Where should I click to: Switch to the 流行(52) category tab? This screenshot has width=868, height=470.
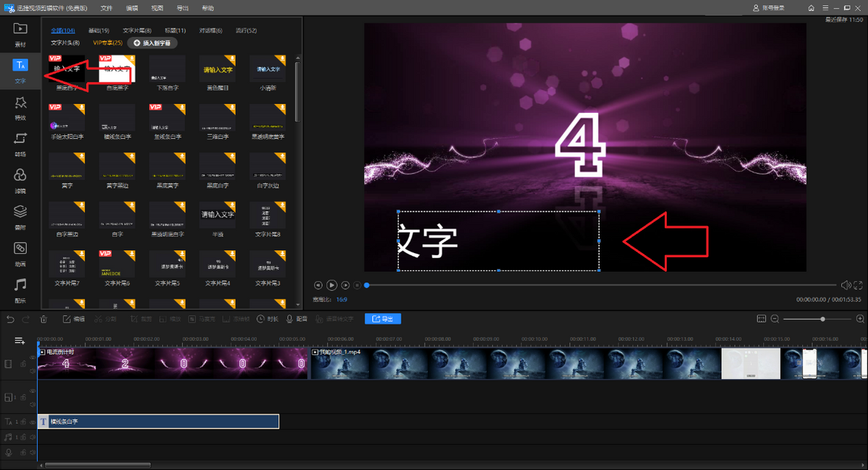pyautogui.click(x=246, y=30)
